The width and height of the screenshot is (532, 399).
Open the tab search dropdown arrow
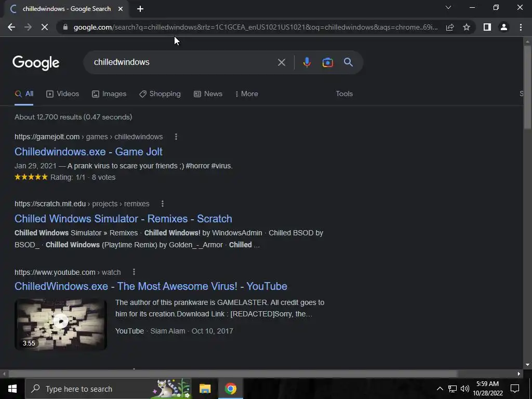coord(448,7)
